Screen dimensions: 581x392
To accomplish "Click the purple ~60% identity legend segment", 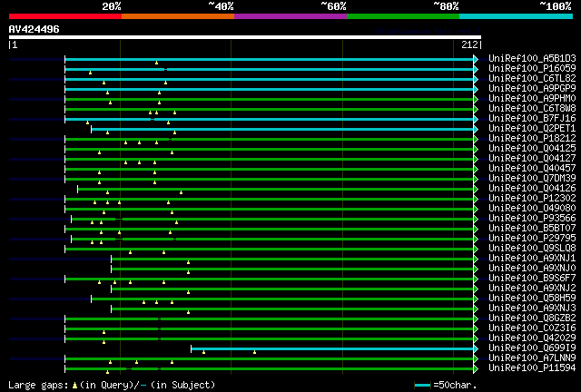I will click(290, 16).
